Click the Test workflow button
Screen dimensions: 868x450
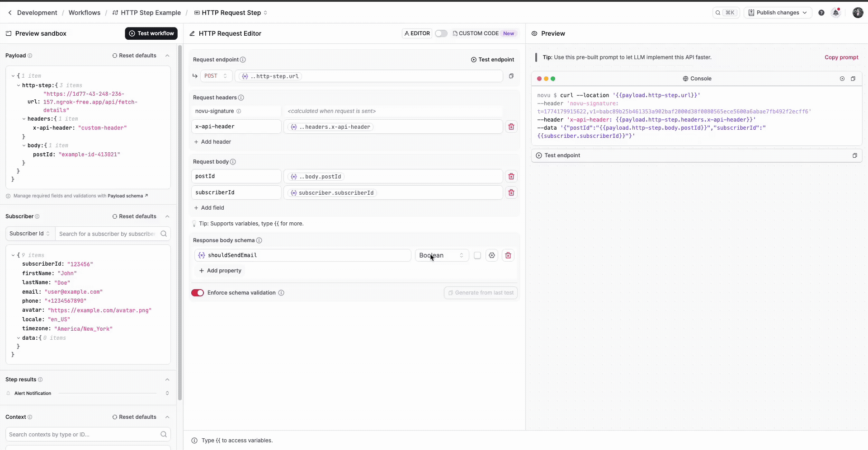pyautogui.click(x=151, y=33)
